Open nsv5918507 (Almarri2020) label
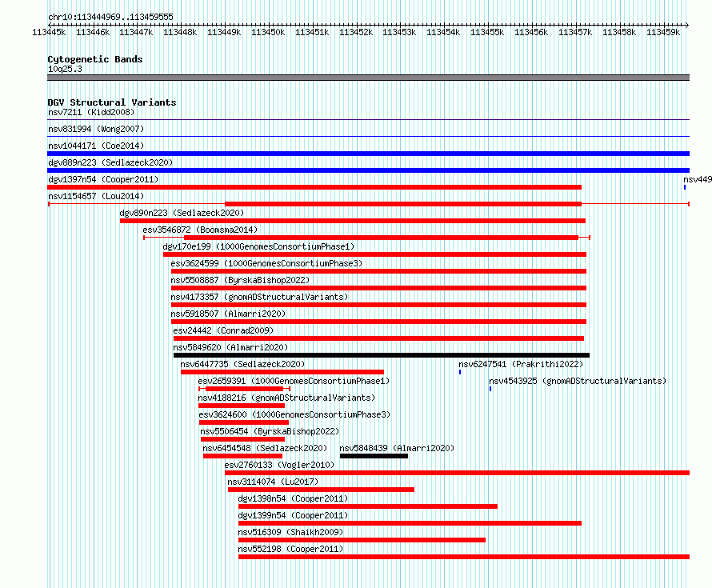The width and height of the screenshot is (712, 588). click(228, 314)
